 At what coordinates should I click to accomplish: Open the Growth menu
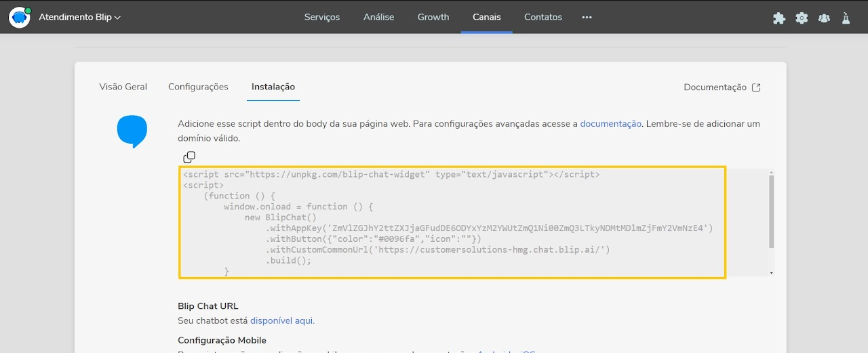pyautogui.click(x=433, y=17)
